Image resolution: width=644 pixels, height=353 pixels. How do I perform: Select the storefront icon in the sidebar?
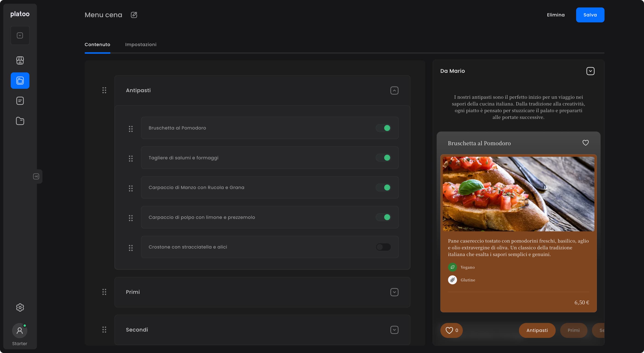20,60
